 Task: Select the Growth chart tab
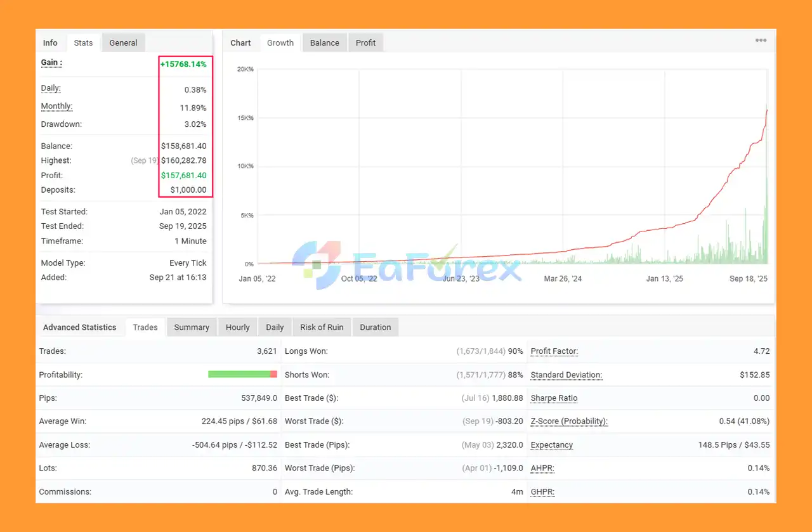tap(280, 43)
